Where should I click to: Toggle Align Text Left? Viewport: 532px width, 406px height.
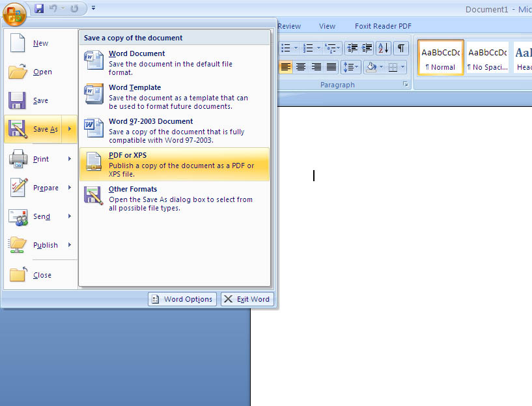[x=286, y=67]
